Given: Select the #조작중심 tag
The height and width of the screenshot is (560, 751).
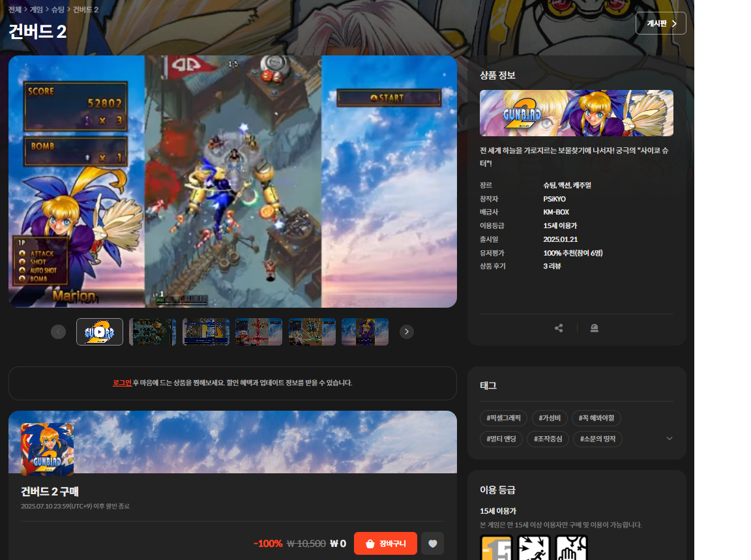Looking at the screenshot, I should (x=548, y=439).
